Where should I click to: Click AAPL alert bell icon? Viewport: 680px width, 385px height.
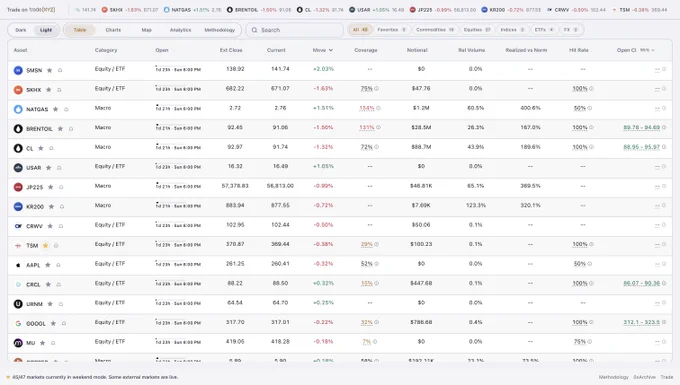tap(58, 265)
